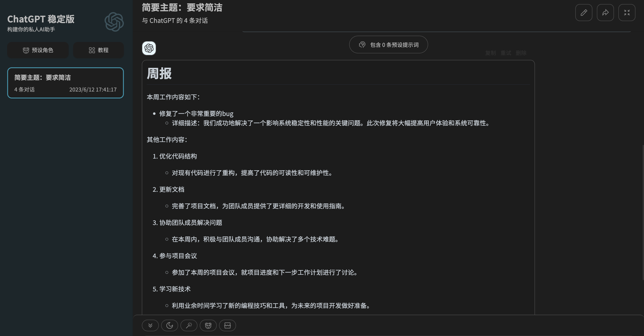Click the 包含 0 条预设提示词 pill
The image size is (644, 336).
click(388, 45)
